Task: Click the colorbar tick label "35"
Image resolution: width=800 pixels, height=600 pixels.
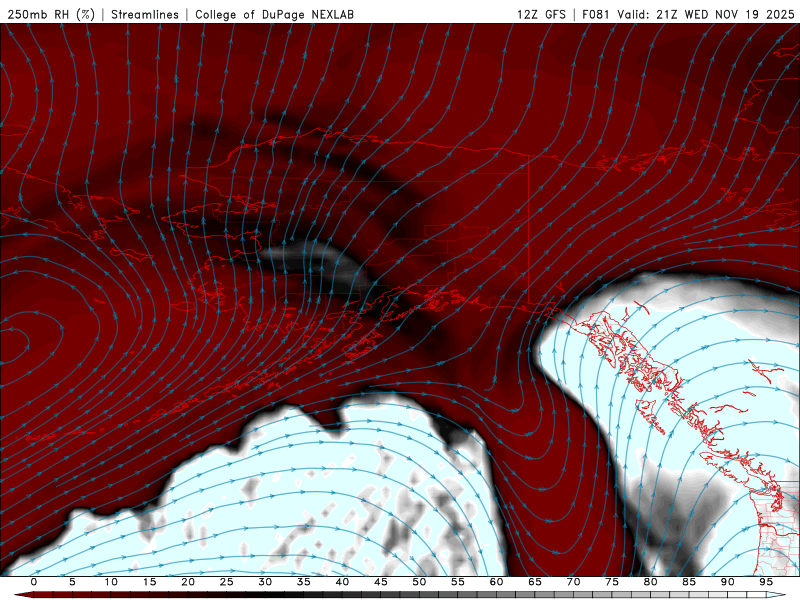Action: point(304,582)
